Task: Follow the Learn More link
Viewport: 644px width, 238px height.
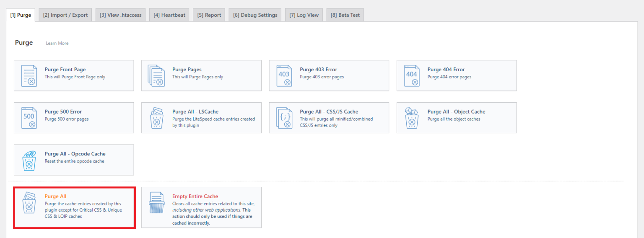Action: click(x=57, y=43)
